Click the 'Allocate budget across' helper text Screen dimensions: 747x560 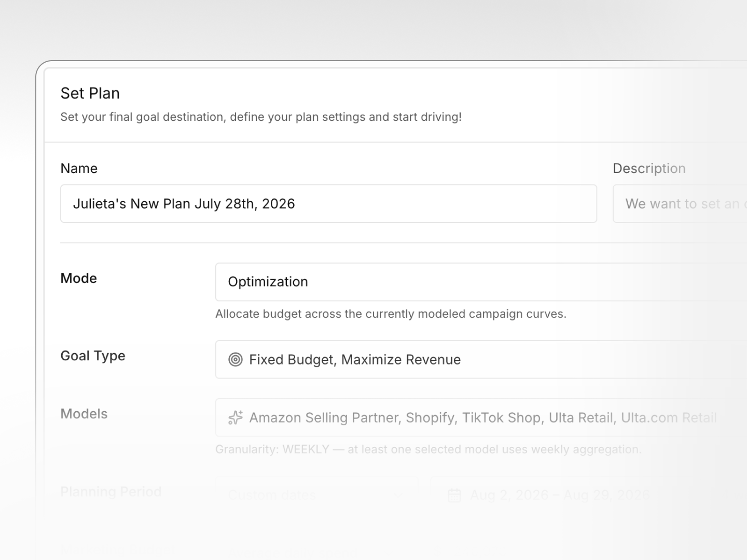click(391, 314)
